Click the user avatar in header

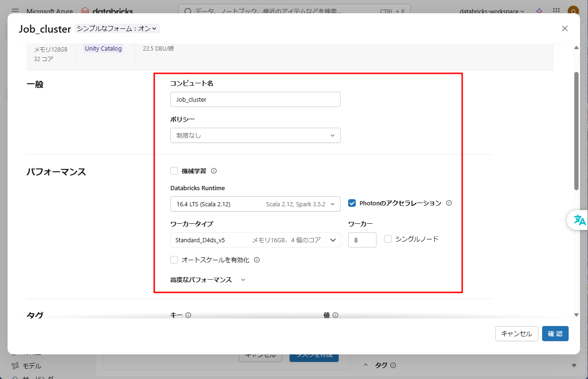573,11
